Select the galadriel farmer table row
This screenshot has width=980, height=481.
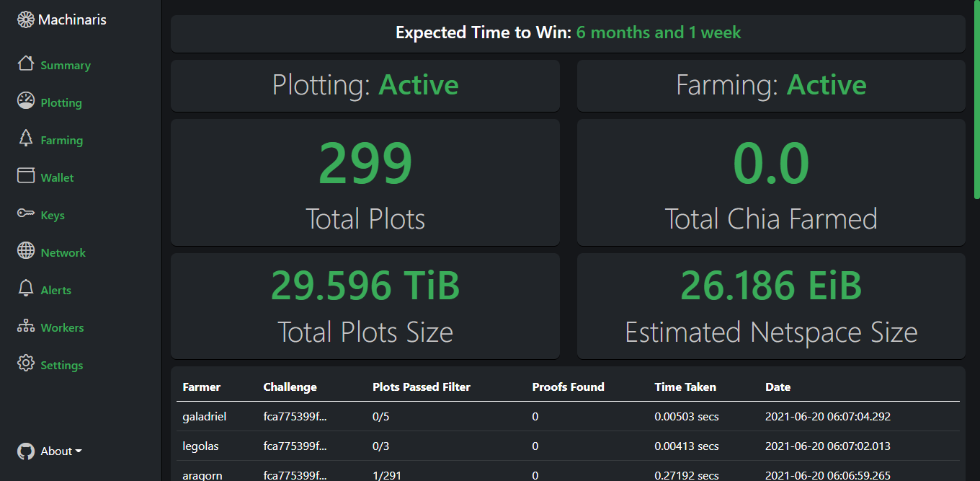point(568,416)
